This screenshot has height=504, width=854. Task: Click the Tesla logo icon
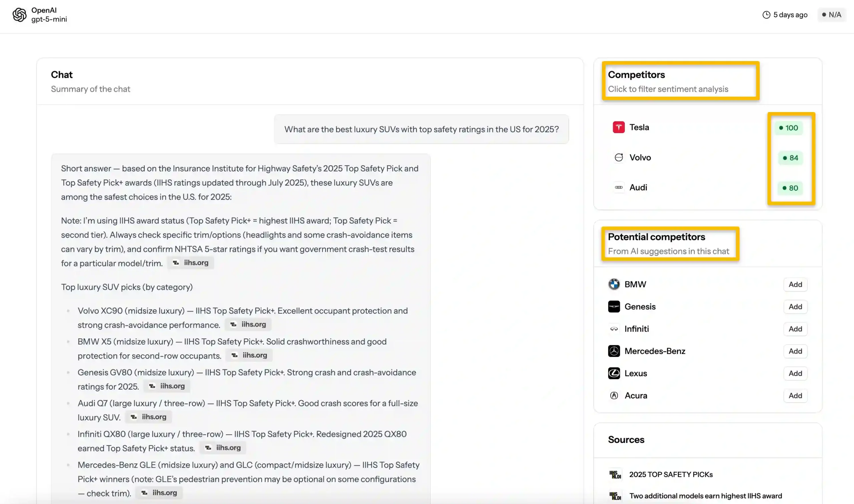618,127
